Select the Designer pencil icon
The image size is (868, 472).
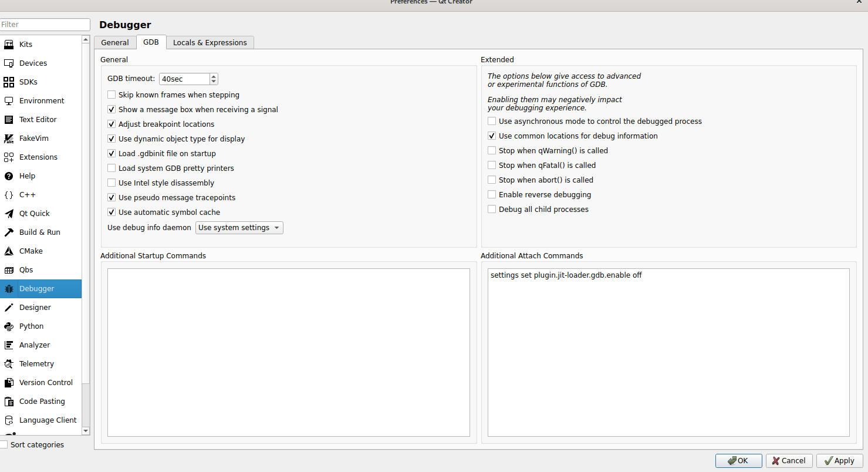(9, 308)
